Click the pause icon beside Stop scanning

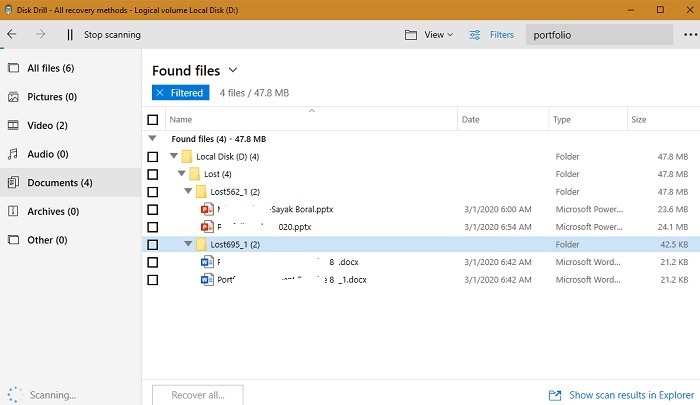click(70, 34)
